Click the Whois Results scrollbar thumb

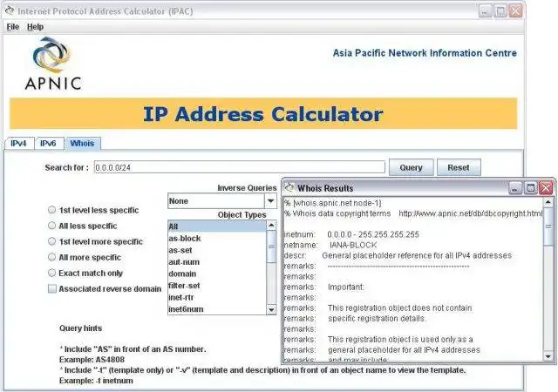tap(548, 226)
